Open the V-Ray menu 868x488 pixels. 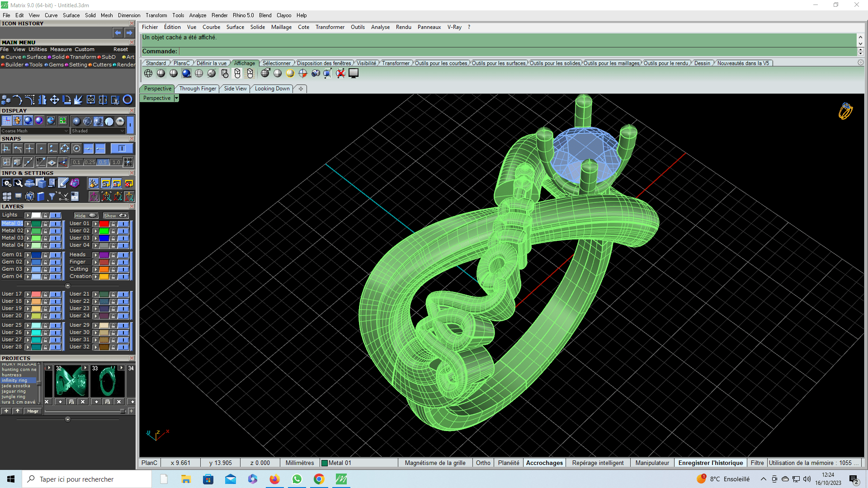click(x=454, y=27)
